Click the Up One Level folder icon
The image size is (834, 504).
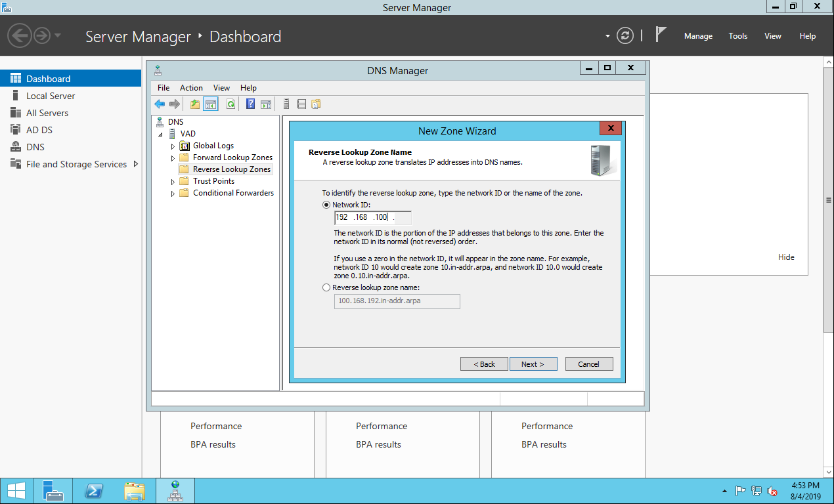coord(195,104)
